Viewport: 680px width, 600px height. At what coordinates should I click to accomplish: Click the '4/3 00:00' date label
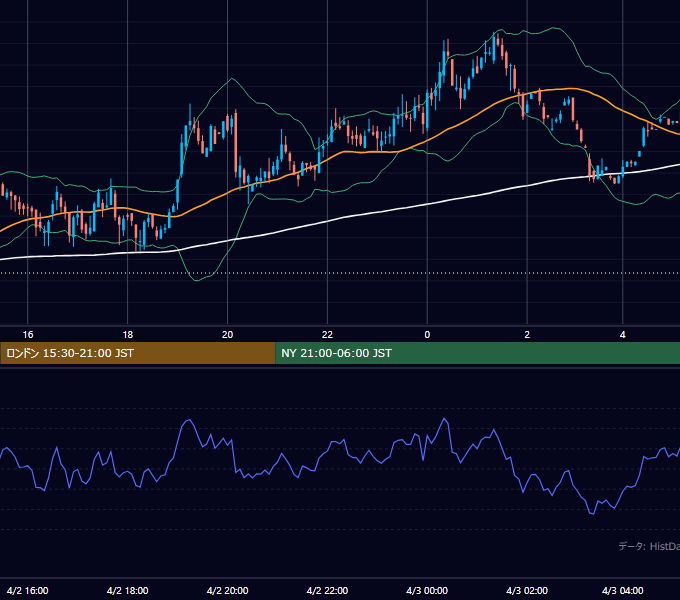(x=427, y=590)
